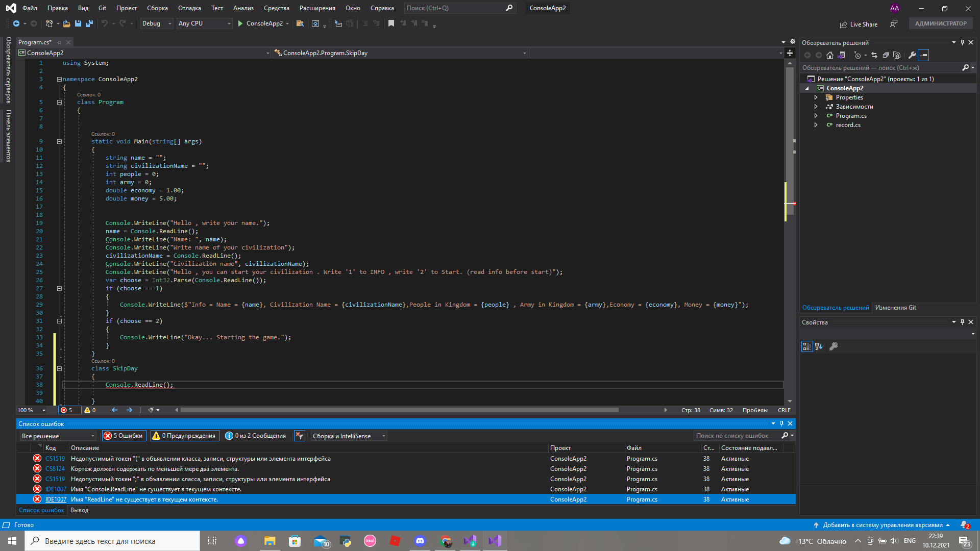Click the feedback icon beside Live Share
Viewport: 980px width, 551px height.
(894, 24)
